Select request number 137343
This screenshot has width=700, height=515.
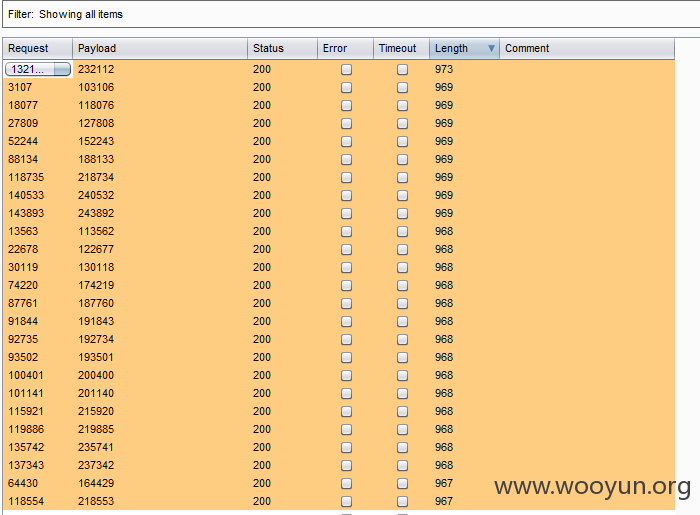pyautogui.click(x=26, y=465)
